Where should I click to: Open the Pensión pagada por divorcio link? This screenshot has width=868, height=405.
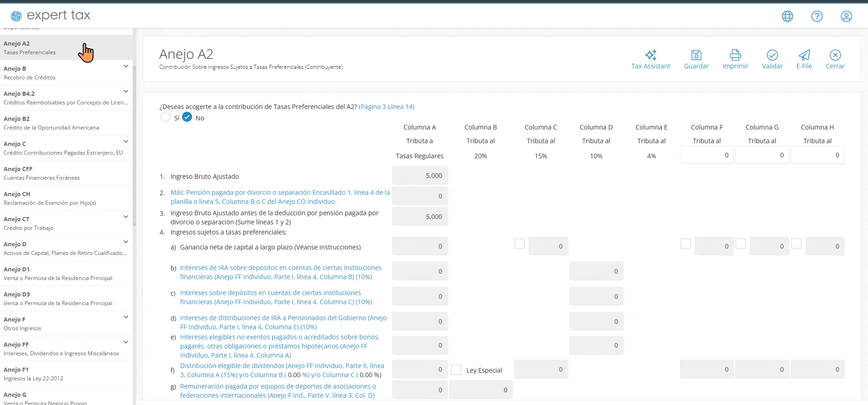point(280,197)
